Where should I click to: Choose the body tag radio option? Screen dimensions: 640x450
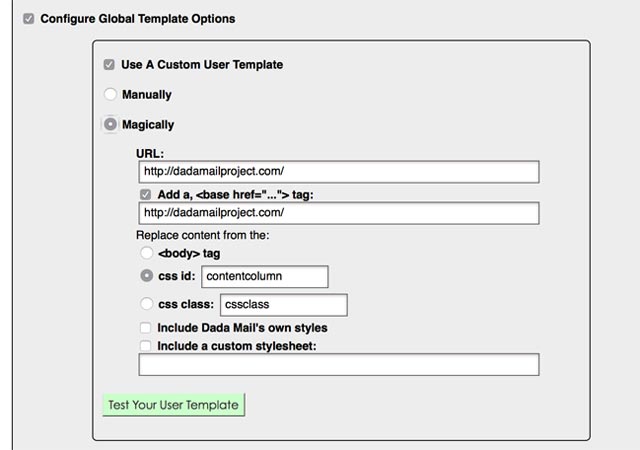click(x=147, y=253)
